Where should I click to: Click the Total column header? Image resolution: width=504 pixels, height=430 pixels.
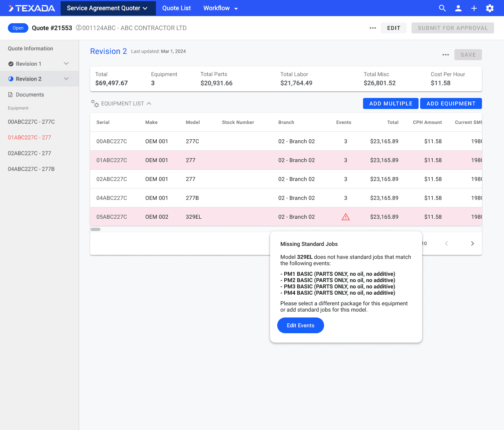[393, 122]
